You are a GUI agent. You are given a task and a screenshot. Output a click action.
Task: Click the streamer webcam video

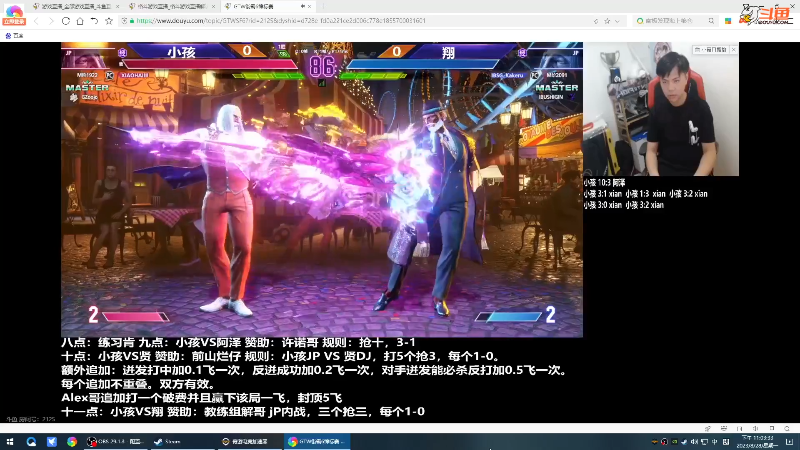pyautogui.click(x=661, y=109)
